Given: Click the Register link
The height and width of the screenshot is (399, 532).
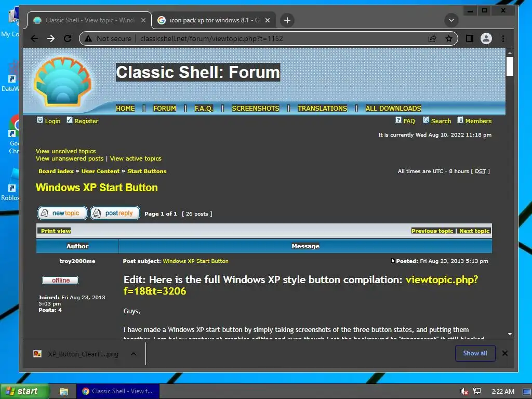Looking at the screenshot, I should (x=87, y=121).
